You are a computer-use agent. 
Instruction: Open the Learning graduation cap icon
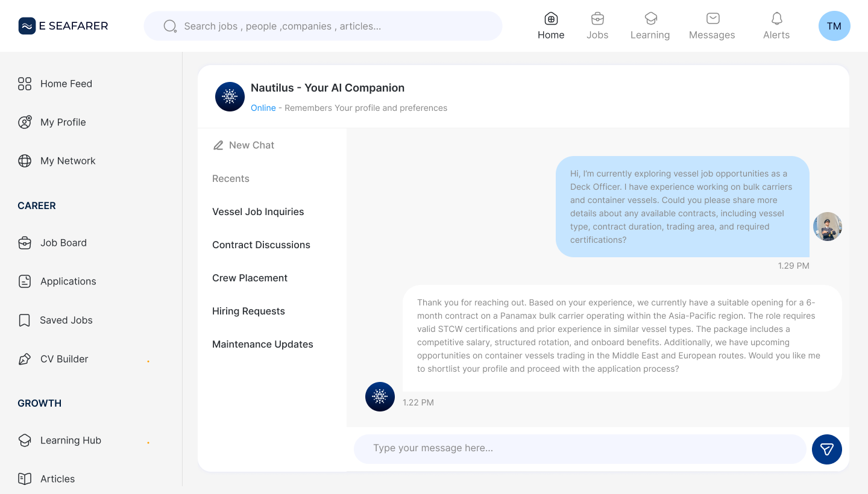(650, 18)
